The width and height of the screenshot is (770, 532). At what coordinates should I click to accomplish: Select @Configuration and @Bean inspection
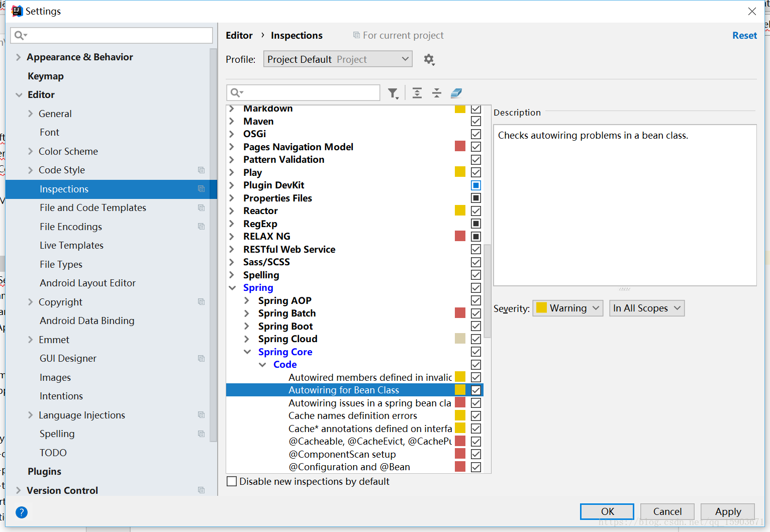pyautogui.click(x=349, y=467)
